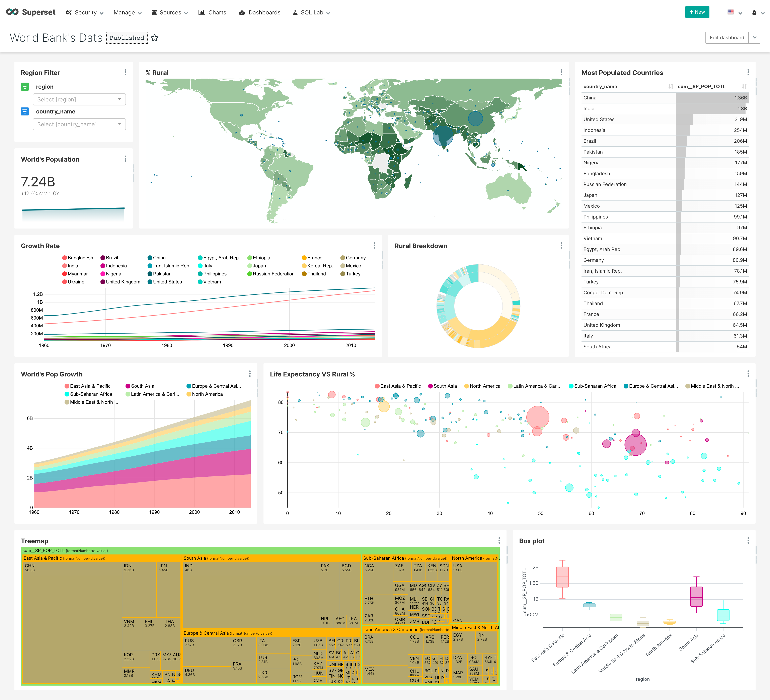Open the SQL Lab menu
Viewport: 770px width, 700px height.
click(x=311, y=12)
